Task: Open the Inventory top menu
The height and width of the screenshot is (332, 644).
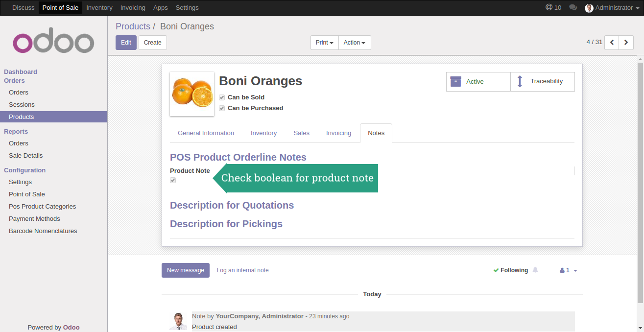Action: 99,8
